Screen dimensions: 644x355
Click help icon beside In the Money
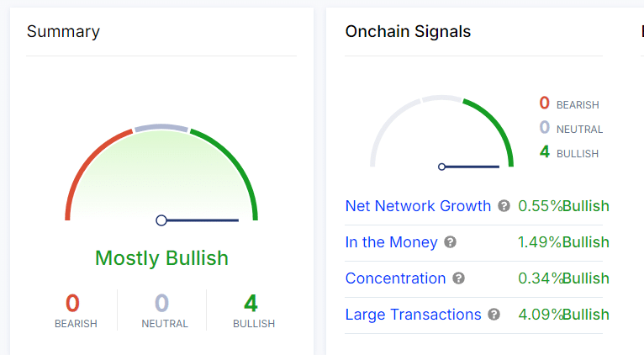coord(450,242)
